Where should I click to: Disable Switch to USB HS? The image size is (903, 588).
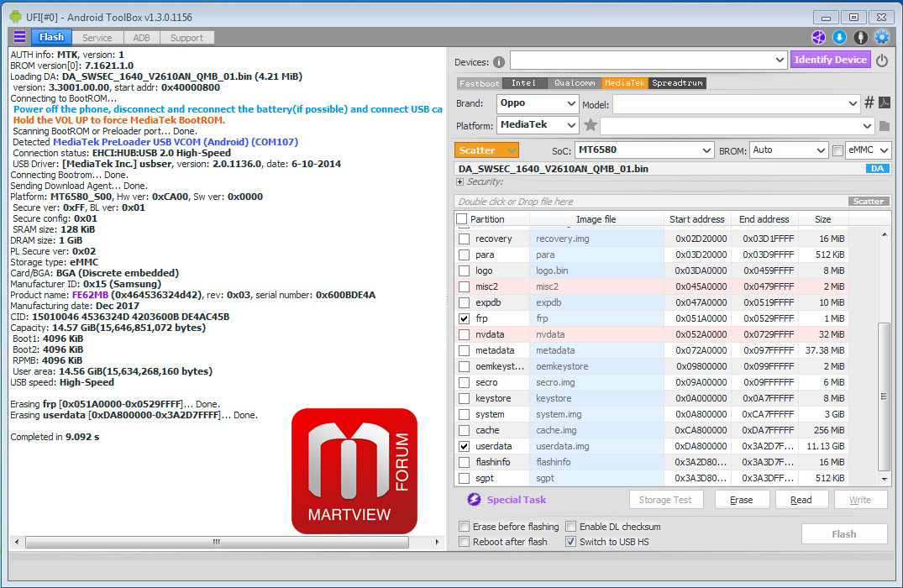pyautogui.click(x=570, y=541)
